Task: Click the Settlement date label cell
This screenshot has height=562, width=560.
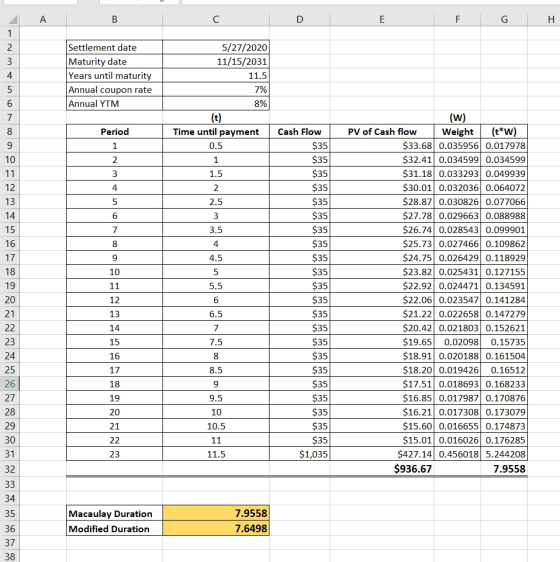Action: pos(114,47)
